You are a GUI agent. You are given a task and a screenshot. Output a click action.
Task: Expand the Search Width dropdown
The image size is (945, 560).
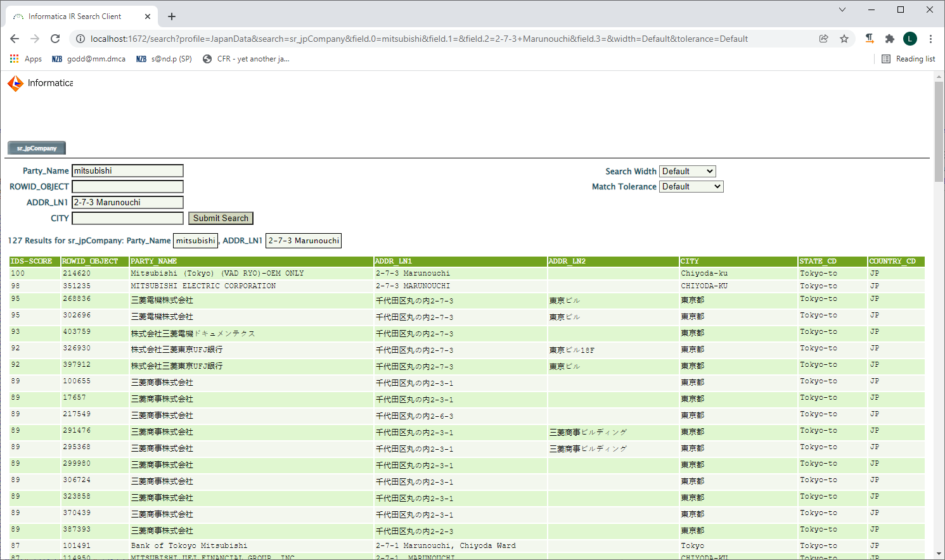[x=688, y=171]
